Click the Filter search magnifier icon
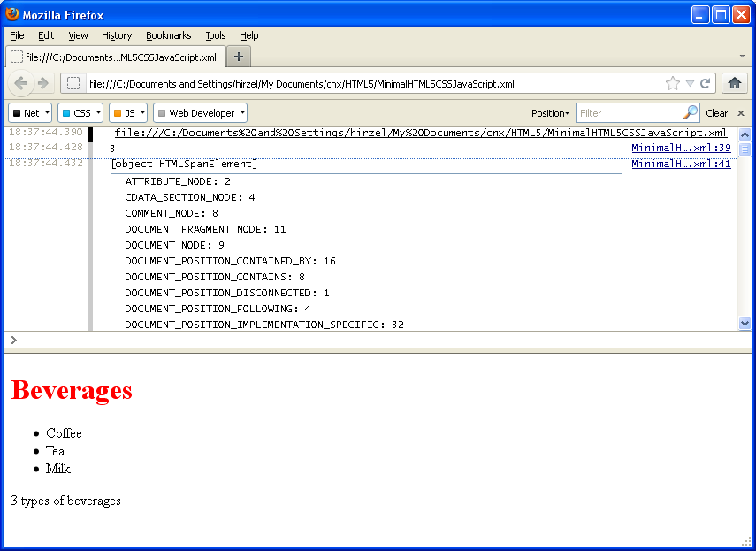This screenshot has height=551, width=756. click(x=690, y=113)
